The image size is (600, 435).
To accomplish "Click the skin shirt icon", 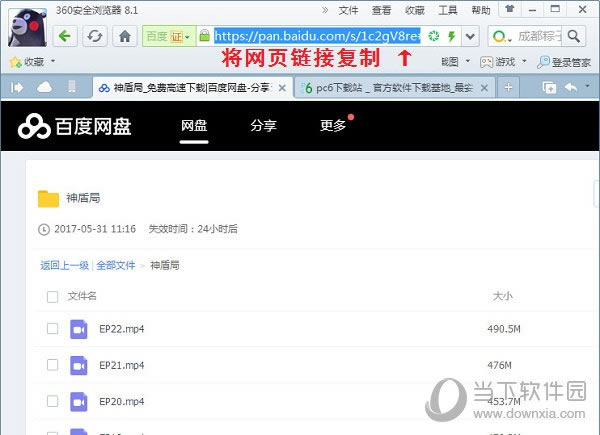I will pos(510,9).
